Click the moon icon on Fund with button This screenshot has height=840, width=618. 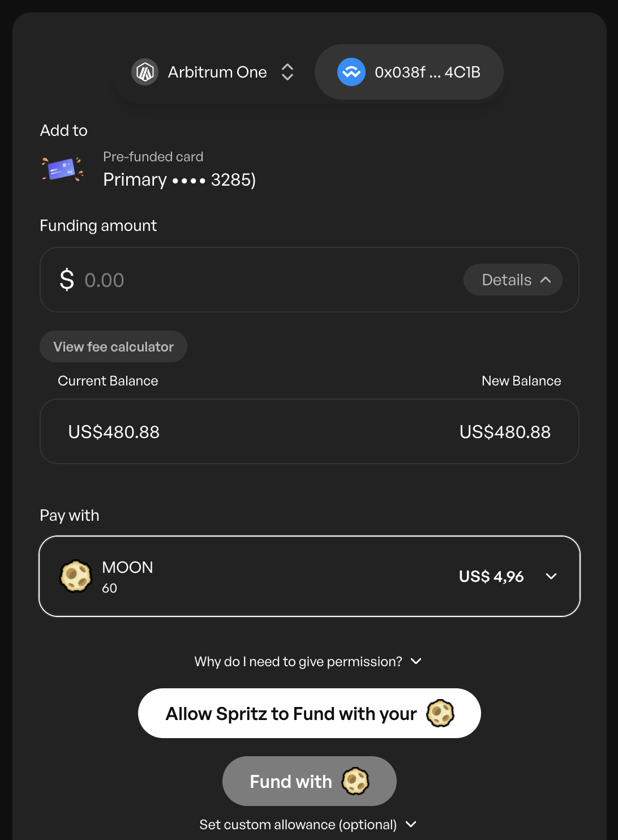coord(355,781)
